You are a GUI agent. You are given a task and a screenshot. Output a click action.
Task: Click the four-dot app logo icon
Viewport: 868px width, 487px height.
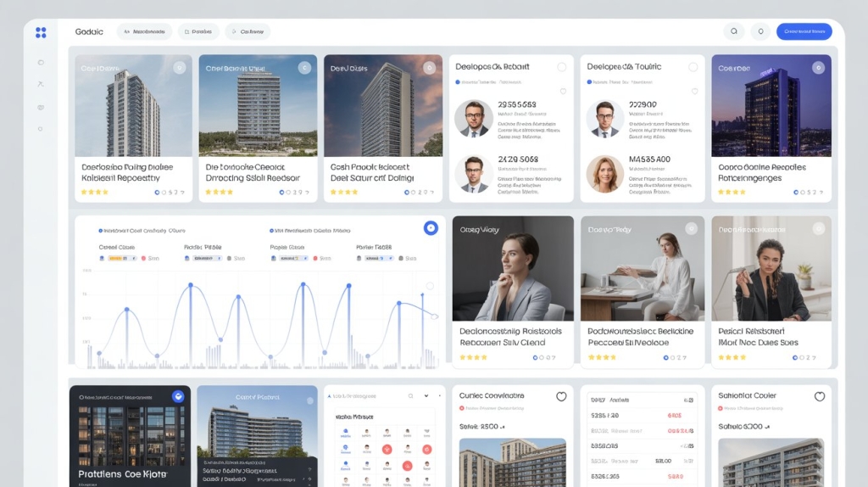(x=41, y=32)
